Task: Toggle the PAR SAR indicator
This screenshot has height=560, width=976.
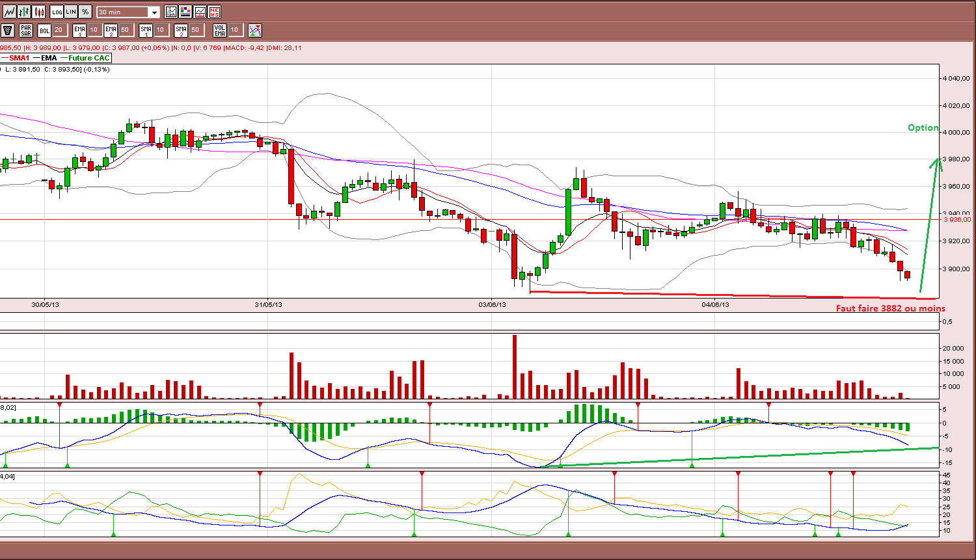Action: (26, 30)
